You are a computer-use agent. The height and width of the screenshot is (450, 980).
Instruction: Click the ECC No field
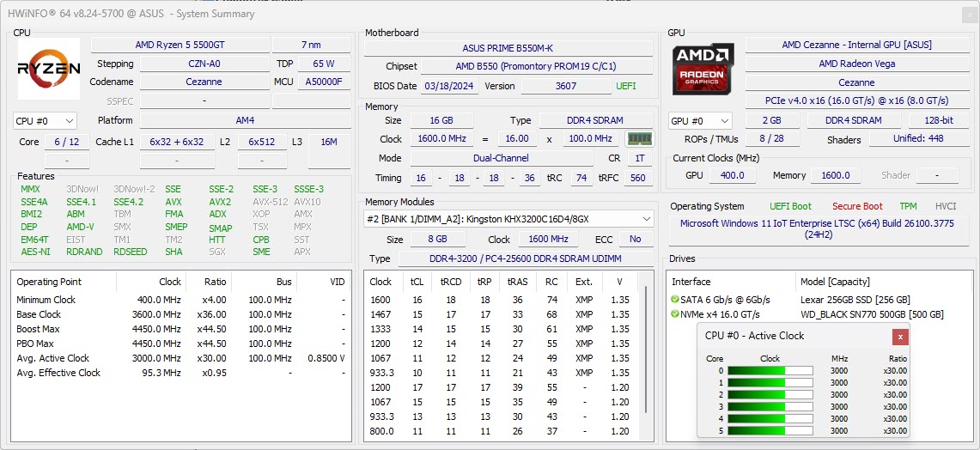click(x=636, y=240)
